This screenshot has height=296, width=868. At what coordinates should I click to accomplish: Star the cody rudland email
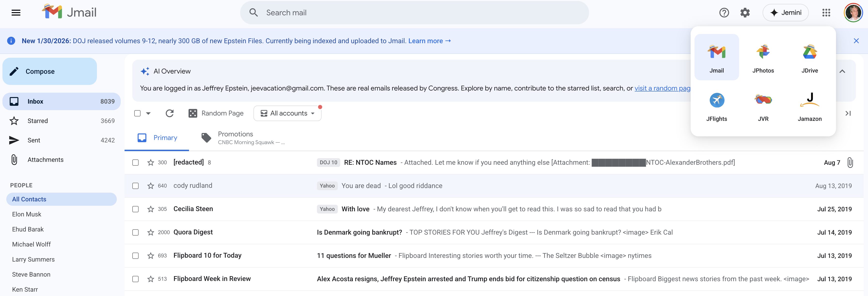click(x=151, y=186)
